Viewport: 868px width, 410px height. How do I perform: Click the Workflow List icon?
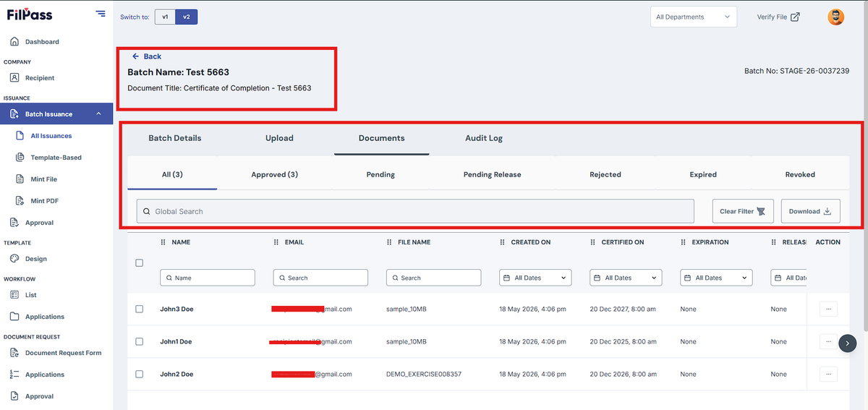pos(14,295)
